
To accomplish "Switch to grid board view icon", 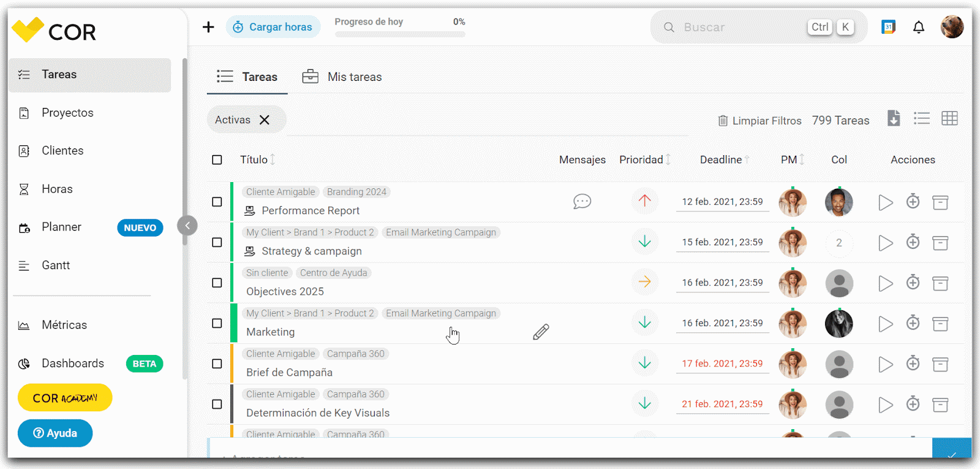I will pos(949,118).
